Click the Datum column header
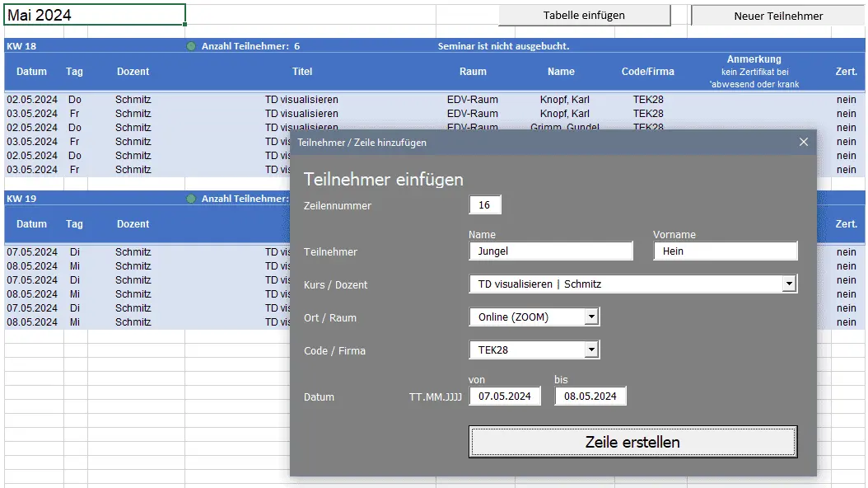This screenshot has height=488, width=868. (31, 72)
